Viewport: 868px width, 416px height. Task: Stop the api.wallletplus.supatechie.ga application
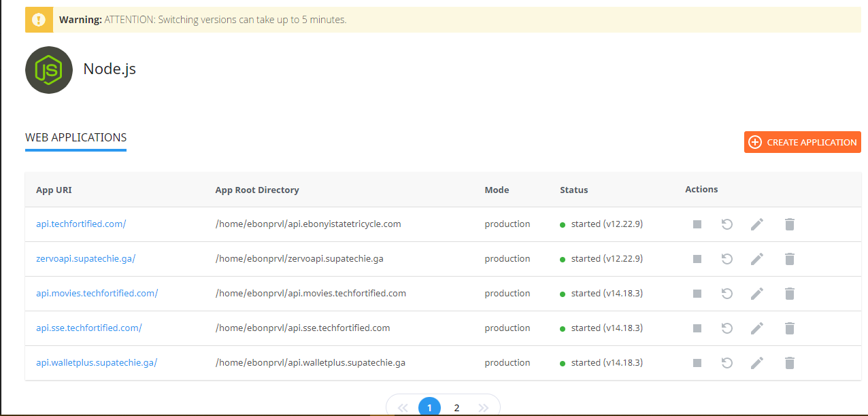tap(697, 362)
